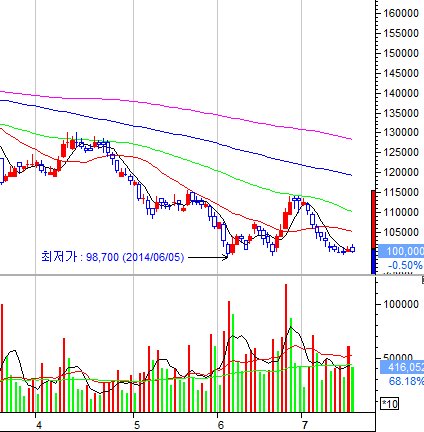Click the tallest red volume bar

point(286,348)
